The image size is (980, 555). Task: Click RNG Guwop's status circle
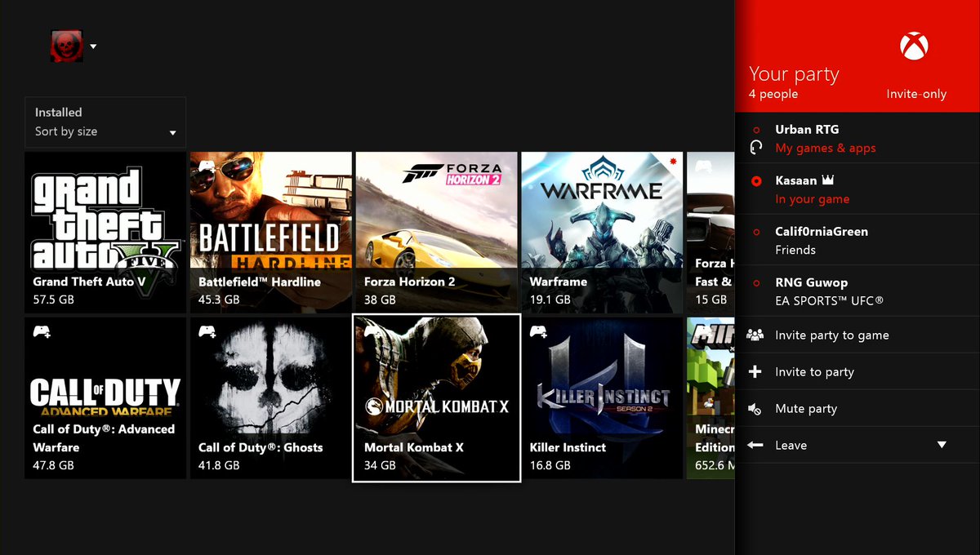pyautogui.click(x=756, y=283)
